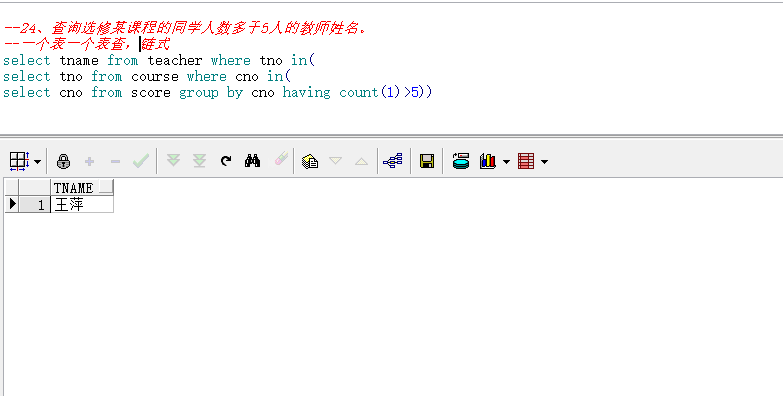Click the export query results icon
The height and width of the screenshot is (396, 783).
[461, 161]
